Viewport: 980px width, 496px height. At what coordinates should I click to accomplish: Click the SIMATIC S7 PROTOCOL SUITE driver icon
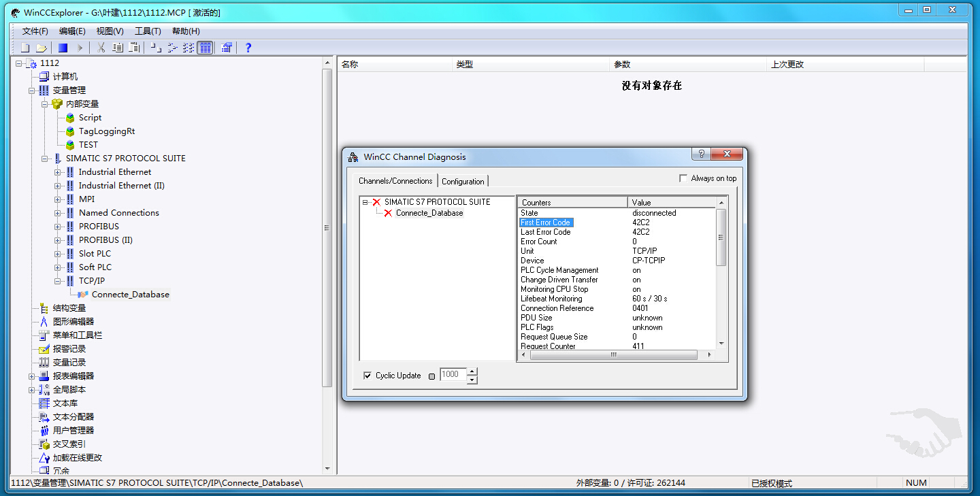point(57,159)
